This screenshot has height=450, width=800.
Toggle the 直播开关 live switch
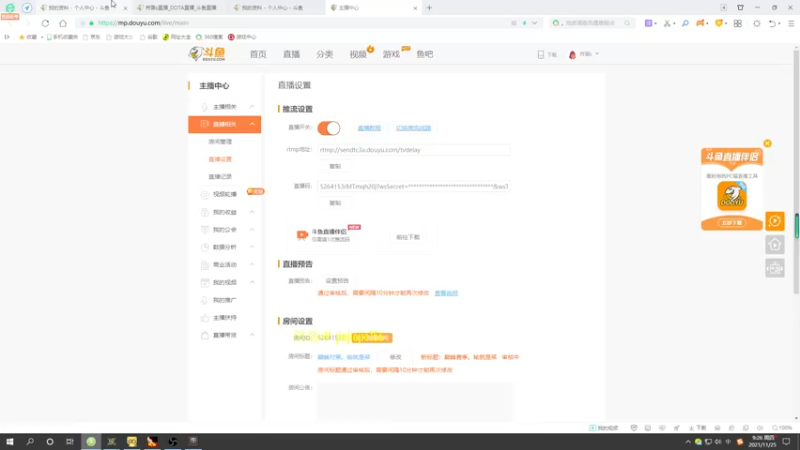329,128
